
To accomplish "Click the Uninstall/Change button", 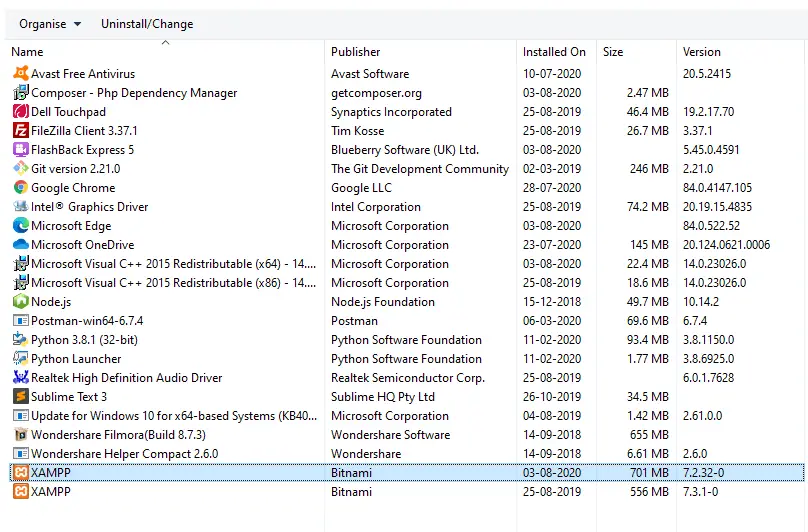I will (147, 24).
